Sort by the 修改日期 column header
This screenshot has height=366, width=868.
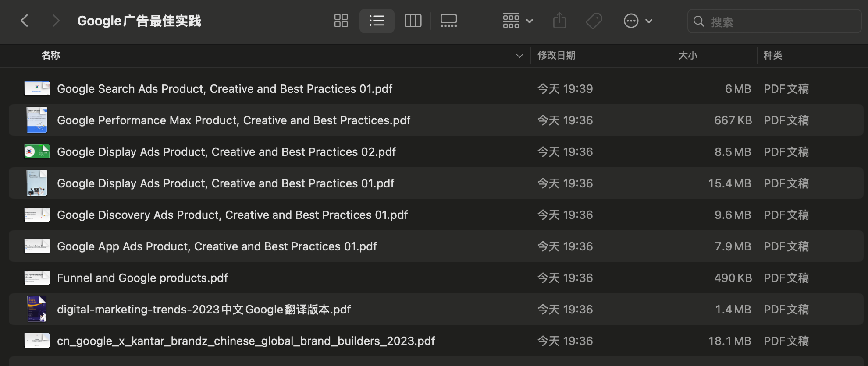click(x=556, y=55)
